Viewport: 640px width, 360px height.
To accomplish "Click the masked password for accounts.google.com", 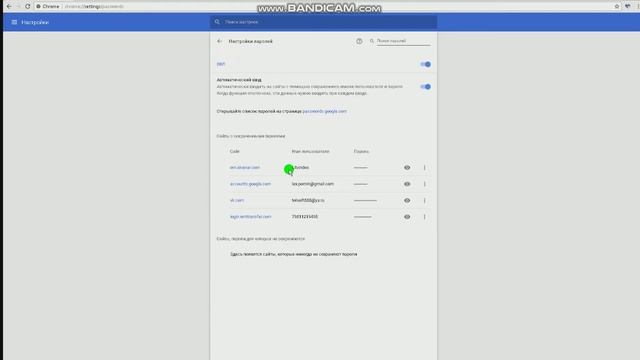I will pyautogui.click(x=361, y=184).
